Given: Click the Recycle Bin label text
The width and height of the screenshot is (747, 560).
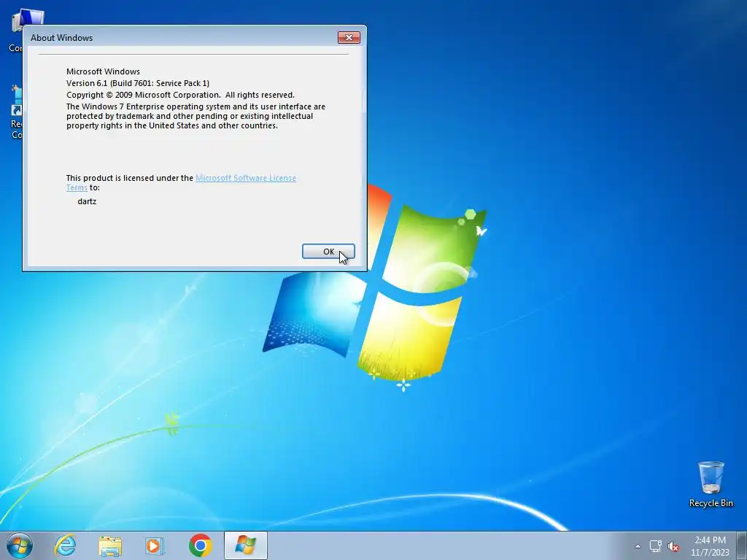Looking at the screenshot, I should coord(711,503).
